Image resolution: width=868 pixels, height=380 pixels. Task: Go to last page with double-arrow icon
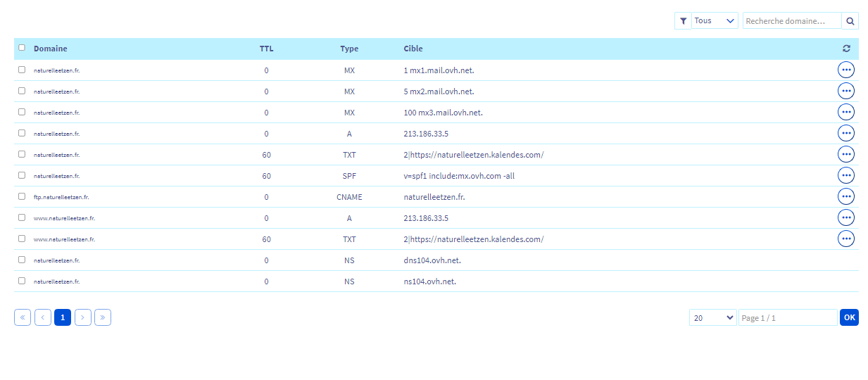pyautogui.click(x=103, y=317)
